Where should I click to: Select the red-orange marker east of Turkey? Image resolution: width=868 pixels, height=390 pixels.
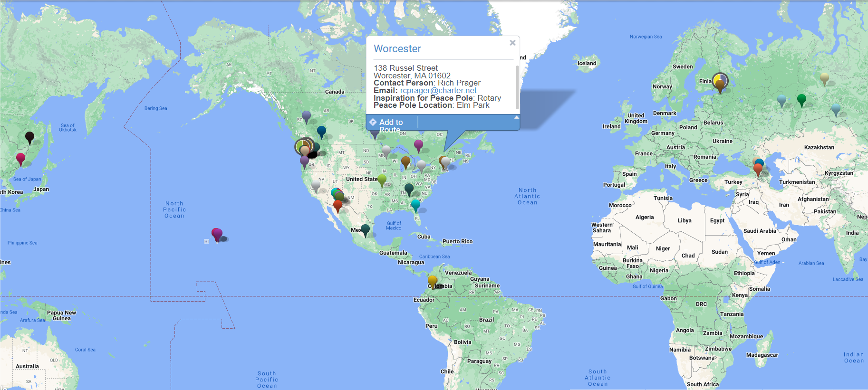tap(758, 169)
